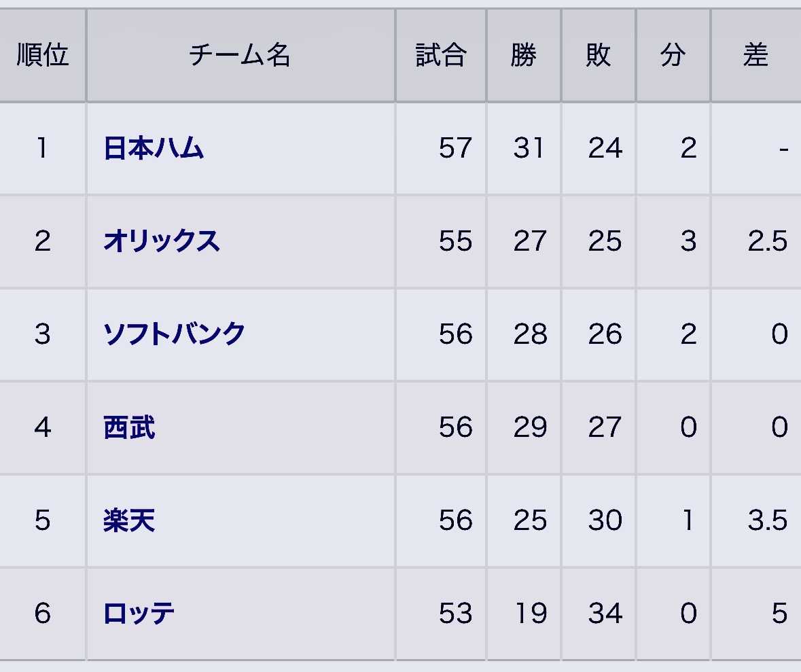Select the rank 6 cell

point(43,614)
